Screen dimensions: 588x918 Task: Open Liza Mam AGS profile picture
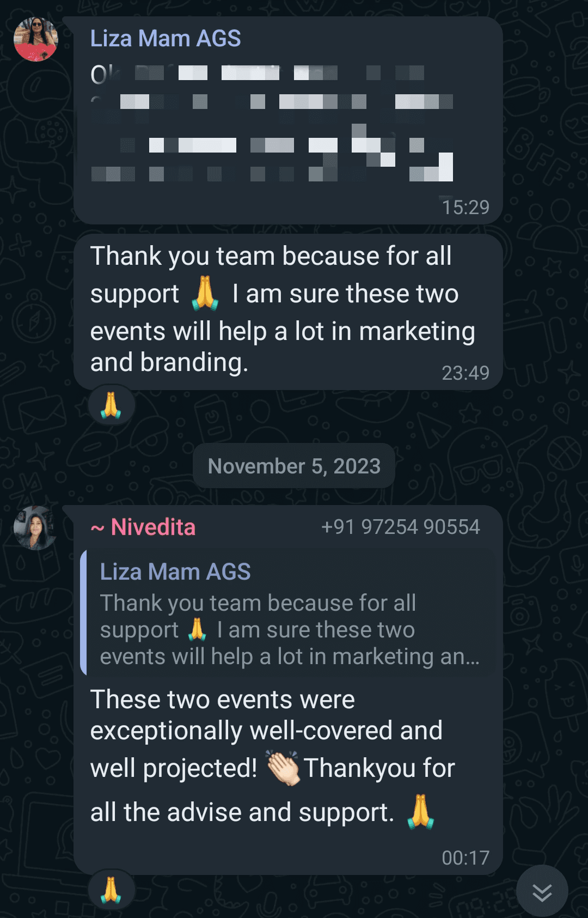point(36,39)
